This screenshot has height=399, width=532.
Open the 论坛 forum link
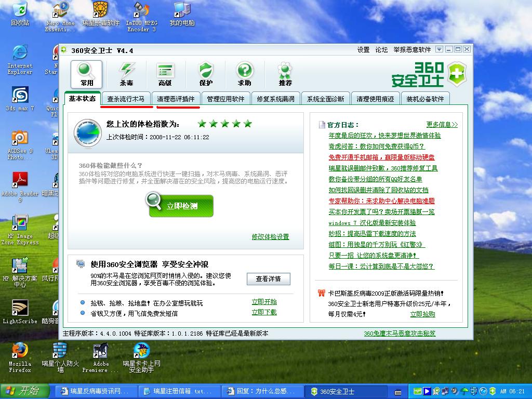[x=381, y=50]
